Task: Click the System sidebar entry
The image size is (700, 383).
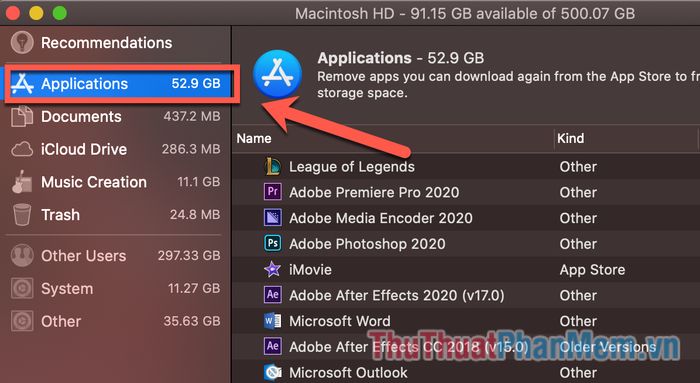Action: [x=115, y=289]
